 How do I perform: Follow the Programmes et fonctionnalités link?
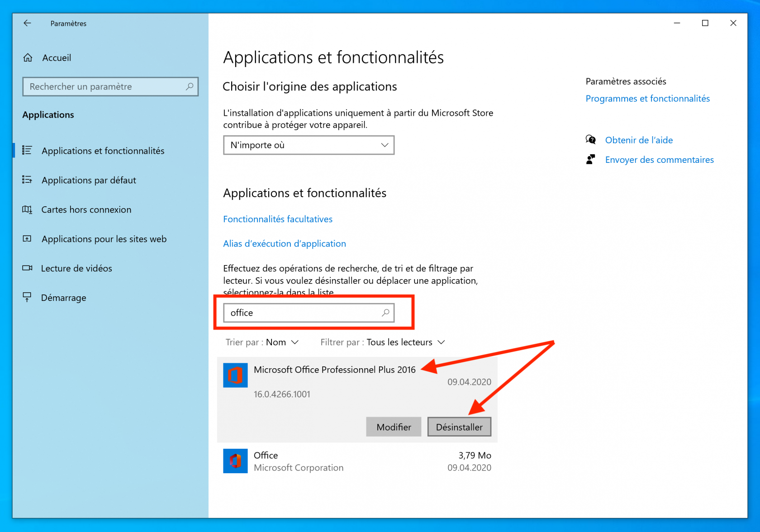click(x=647, y=99)
